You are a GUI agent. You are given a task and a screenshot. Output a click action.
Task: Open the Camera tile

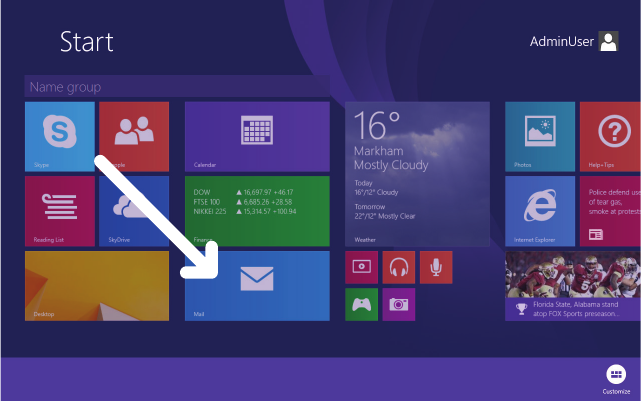[x=399, y=305]
